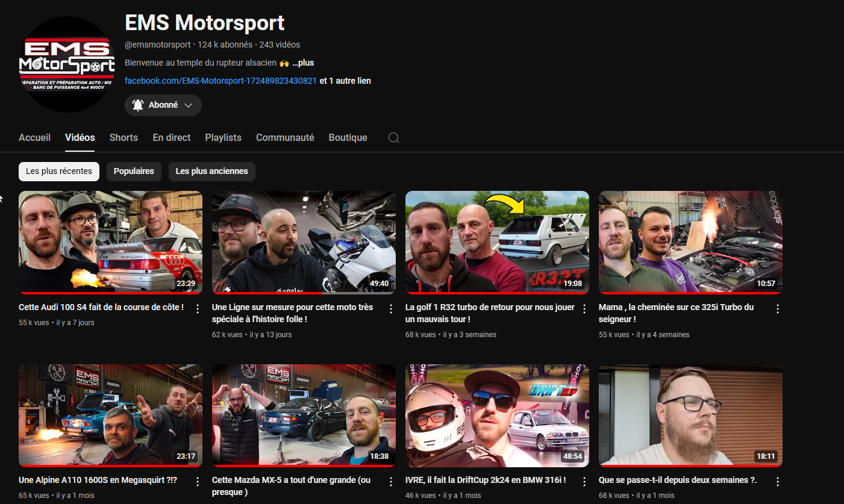The image size is (844, 504).
Task: Go to the Playlists tab
Action: pos(223,138)
